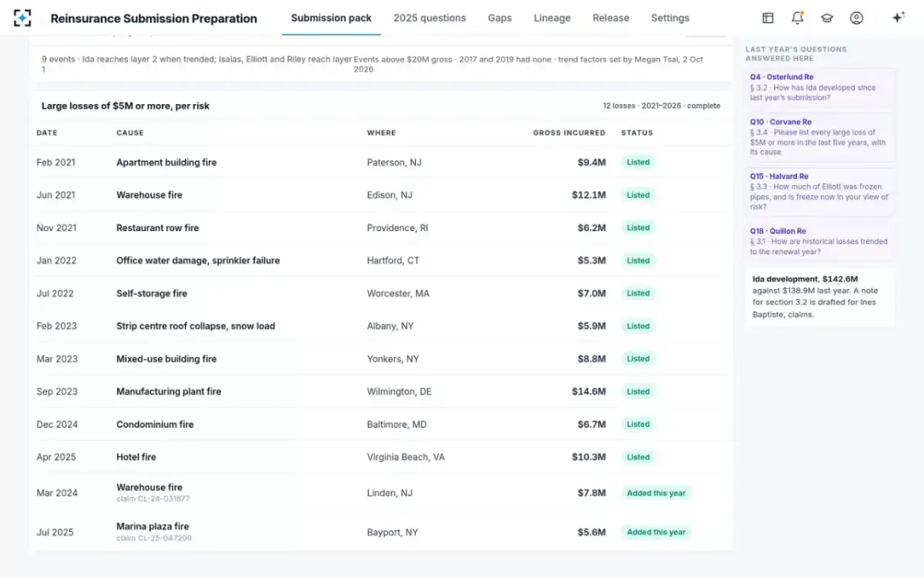
Task: Click the Edison, NJ location cell
Action: [x=390, y=195]
